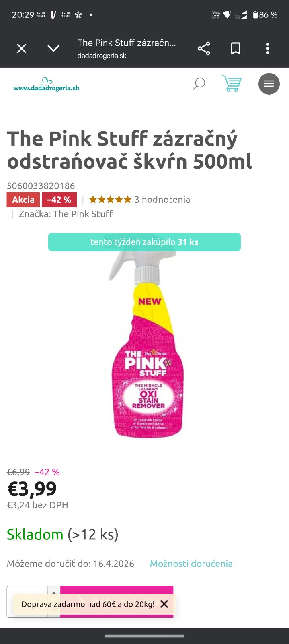Viewport: 289px width, 644px height.
Task: Increase quantity with the up stepper arrow
Action: [x=54, y=592]
